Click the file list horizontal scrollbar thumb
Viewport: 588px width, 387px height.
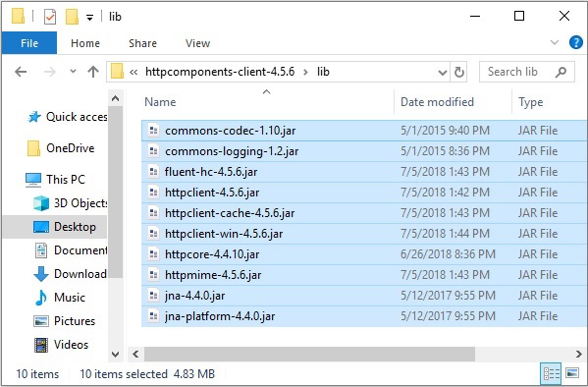(309, 354)
